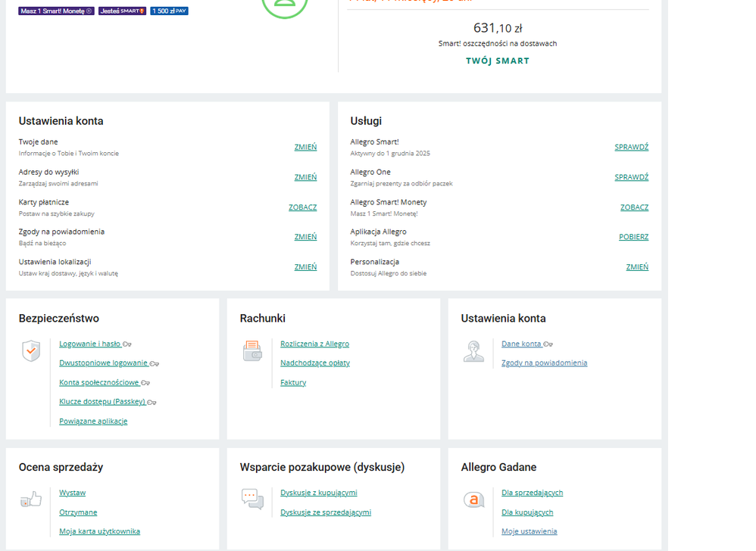Click the thumbs-up icon in Ocena sprzedaży

click(x=31, y=500)
